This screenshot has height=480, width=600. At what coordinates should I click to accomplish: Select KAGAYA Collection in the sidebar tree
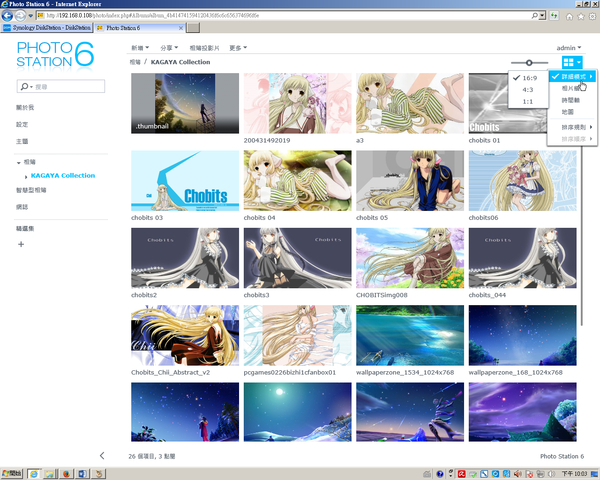click(x=63, y=176)
